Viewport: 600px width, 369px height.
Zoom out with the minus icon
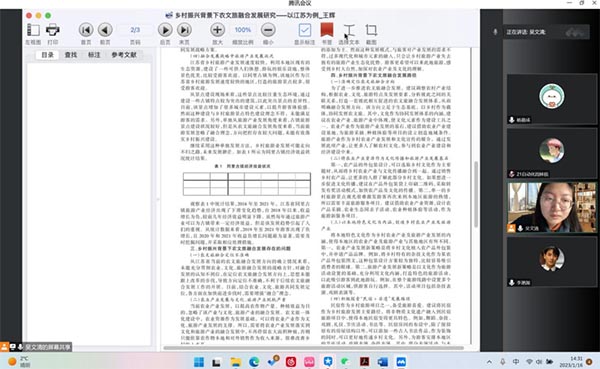268,30
